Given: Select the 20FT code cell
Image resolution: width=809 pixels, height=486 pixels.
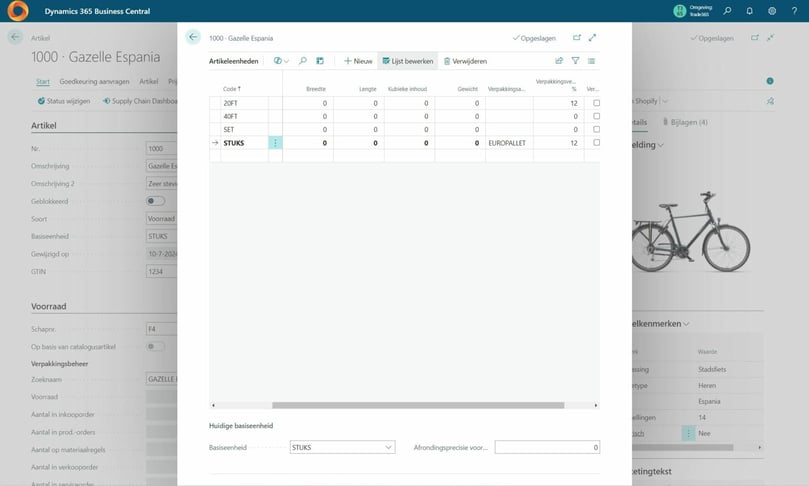Looking at the screenshot, I should [x=245, y=103].
